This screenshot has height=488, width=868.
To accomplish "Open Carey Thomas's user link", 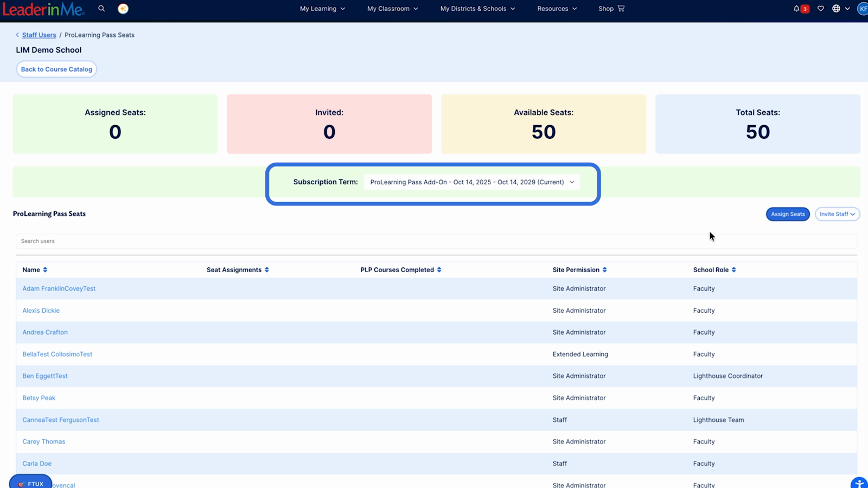I will pyautogui.click(x=43, y=442).
